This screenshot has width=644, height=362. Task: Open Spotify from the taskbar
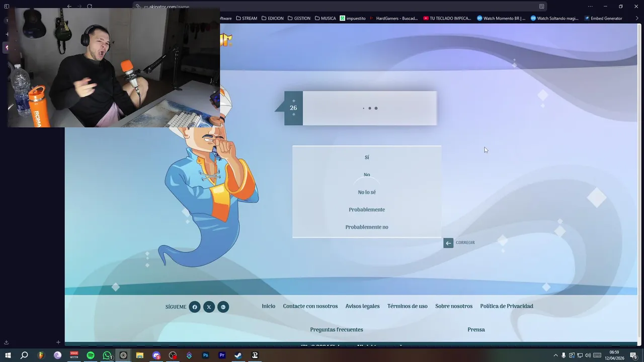tap(91, 355)
